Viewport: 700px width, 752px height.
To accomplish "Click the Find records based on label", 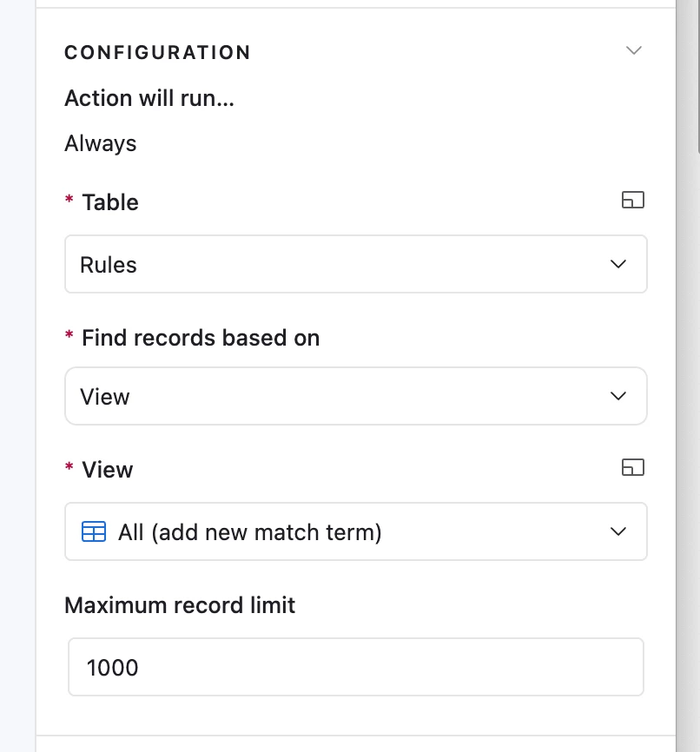I will click(201, 338).
